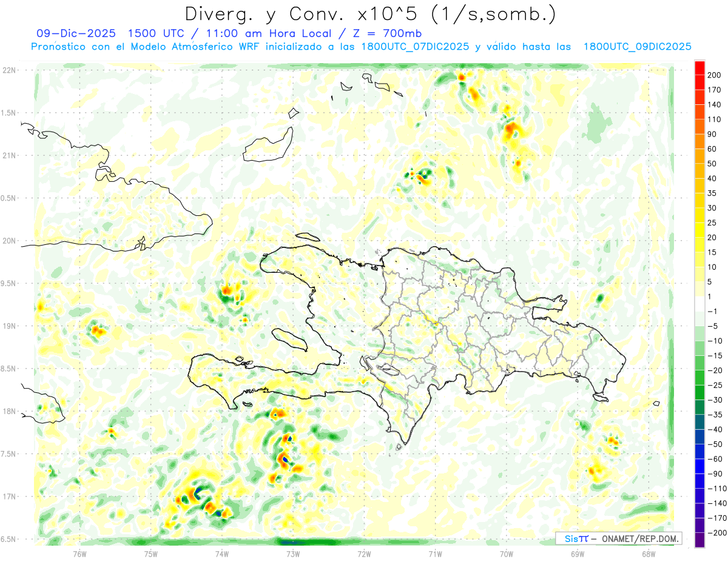Click the colorbar value 90 (positive)
Viewport: 728px width, 562px height.
pyautogui.click(x=713, y=134)
